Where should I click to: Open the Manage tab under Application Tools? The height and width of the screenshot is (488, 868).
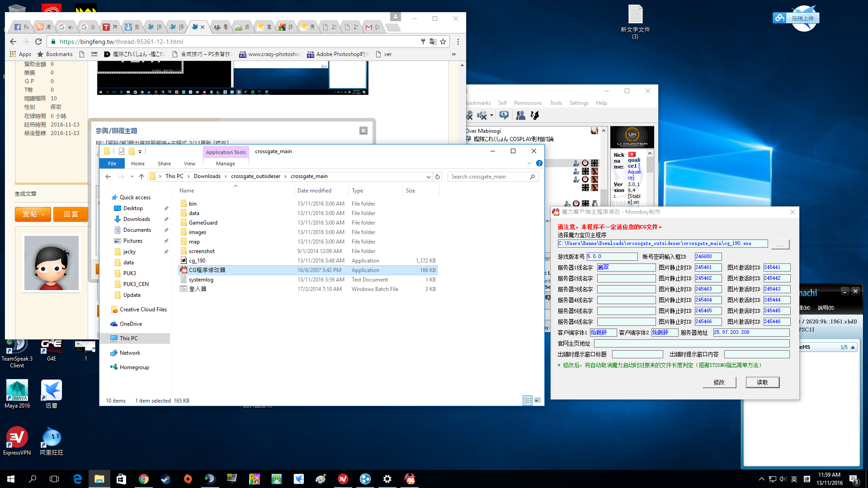(x=226, y=164)
